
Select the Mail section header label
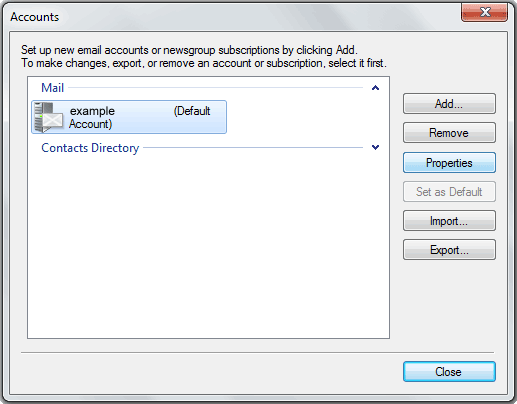[52, 88]
